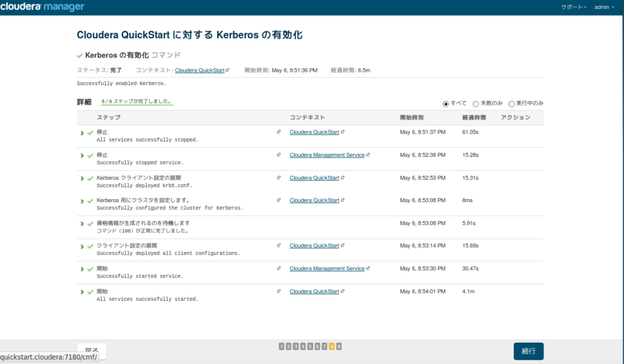Image resolution: width=624 pixels, height=364 pixels.
Task: Go to wizard step 1
Action: tap(282, 346)
